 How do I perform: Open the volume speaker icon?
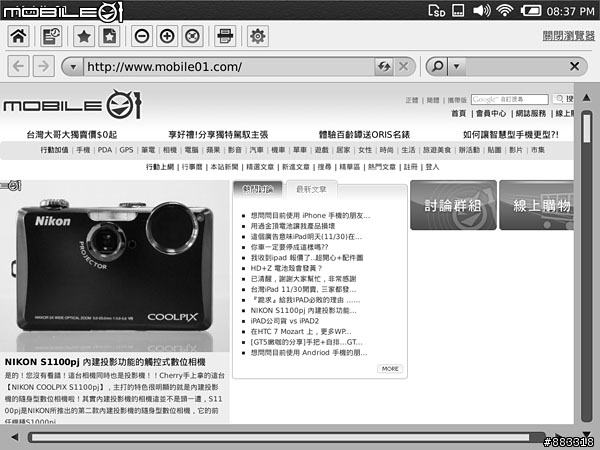click(481, 10)
